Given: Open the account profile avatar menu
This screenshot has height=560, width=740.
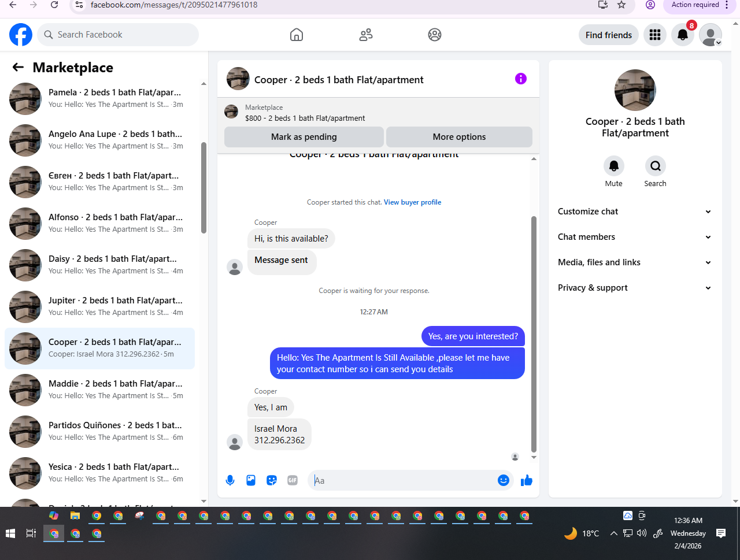Looking at the screenshot, I should click(x=711, y=35).
